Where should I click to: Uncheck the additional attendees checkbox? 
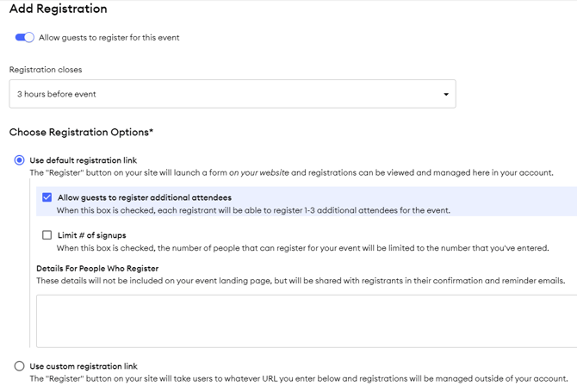pyautogui.click(x=47, y=197)
